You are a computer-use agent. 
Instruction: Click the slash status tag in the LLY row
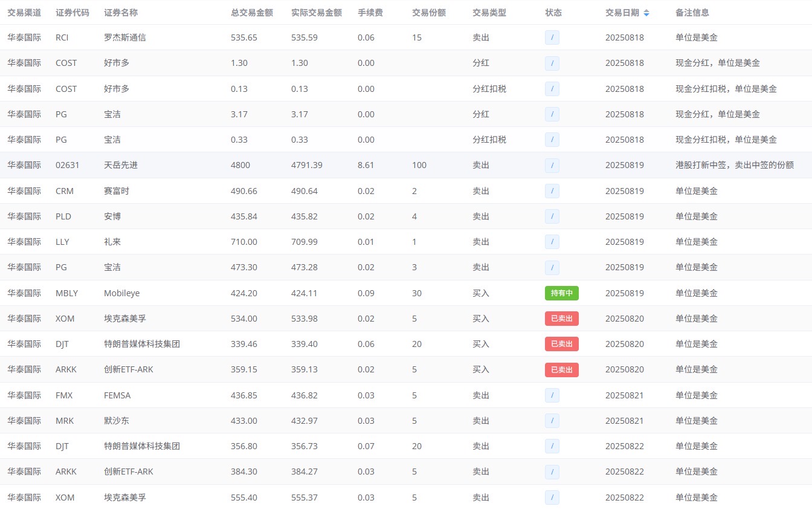click(552, 242)
